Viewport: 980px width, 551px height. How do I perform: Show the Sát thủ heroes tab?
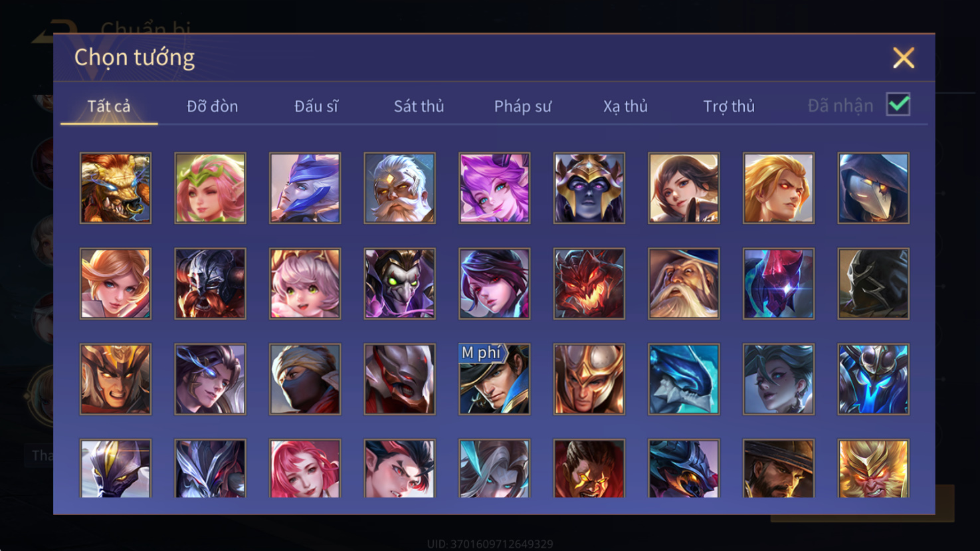[x=419, y=106]
